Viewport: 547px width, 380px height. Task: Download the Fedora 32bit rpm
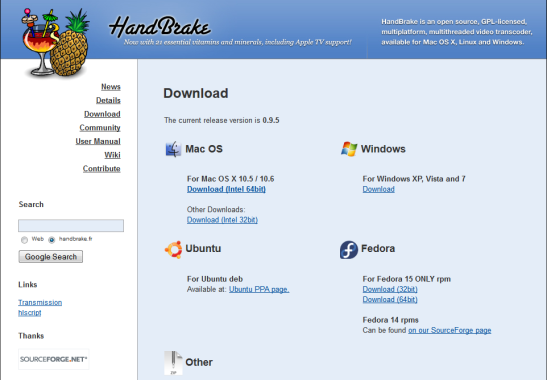(390, 289)
